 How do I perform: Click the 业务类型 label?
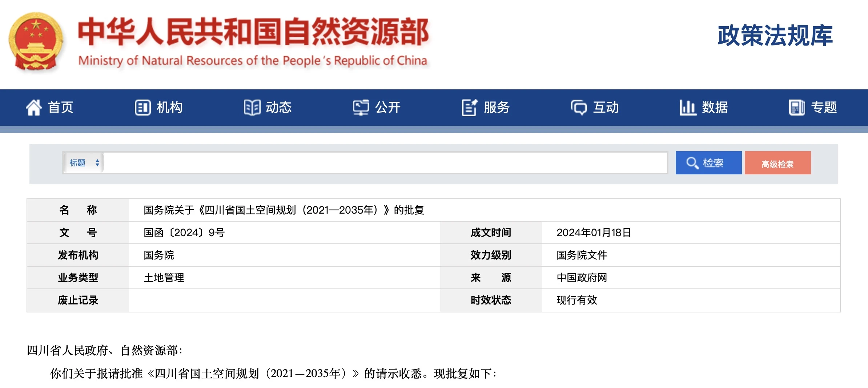[x=78, y=278]
